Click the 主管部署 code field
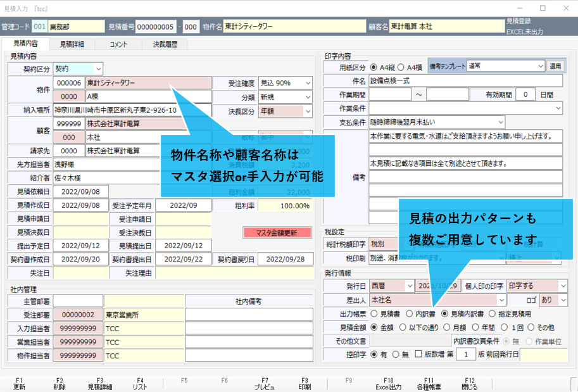 (x=78, y=301)
